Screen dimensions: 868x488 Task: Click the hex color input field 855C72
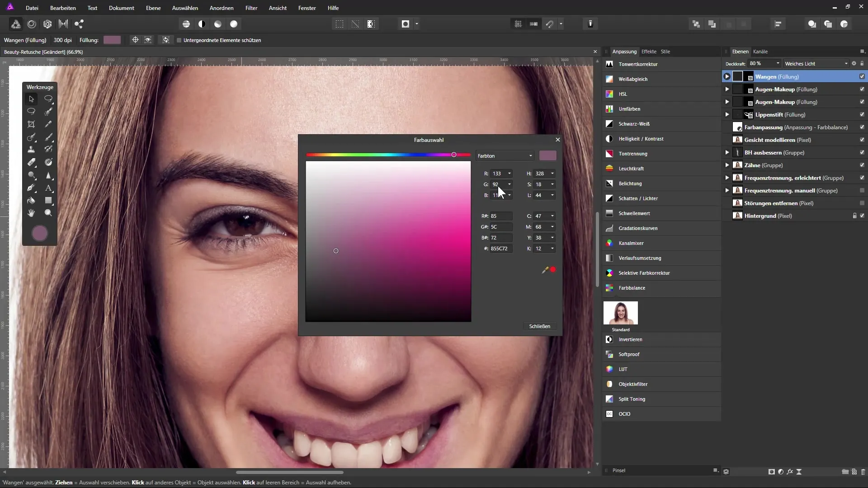point(501,249)
